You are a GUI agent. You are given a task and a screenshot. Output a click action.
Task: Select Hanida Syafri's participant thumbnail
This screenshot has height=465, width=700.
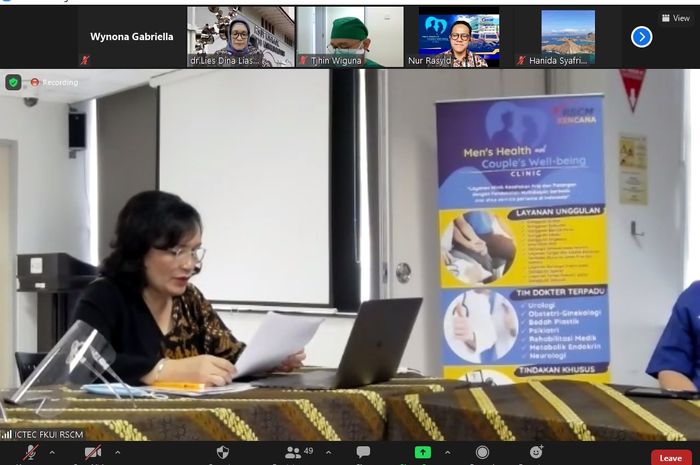[568, 37]
